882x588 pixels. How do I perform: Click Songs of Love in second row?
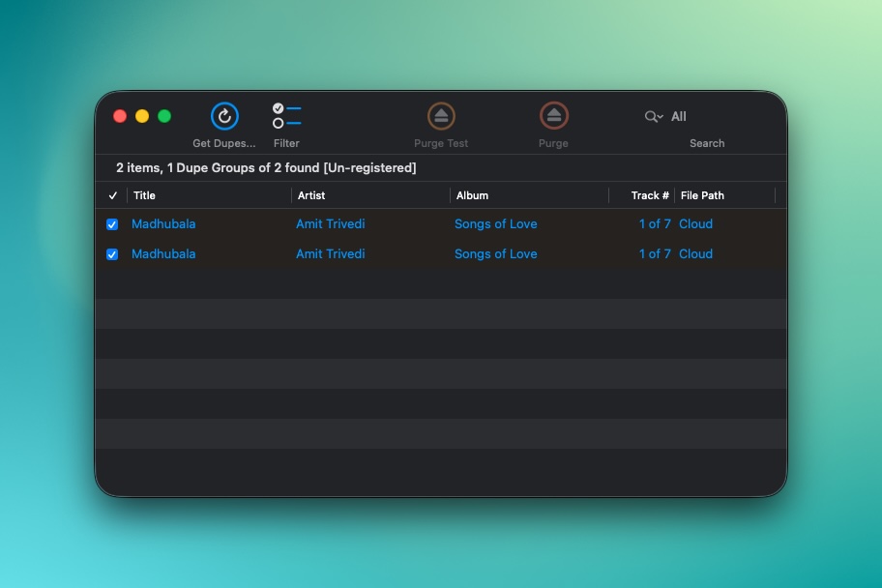point(495,253)
